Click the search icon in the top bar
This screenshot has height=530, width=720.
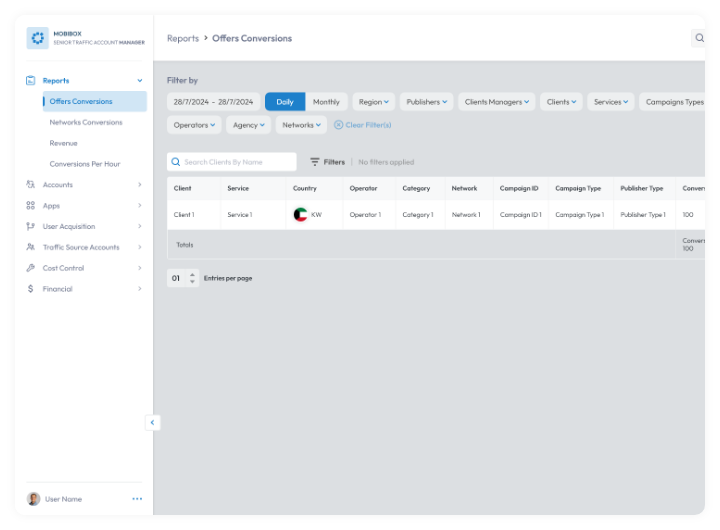[699, 38]
